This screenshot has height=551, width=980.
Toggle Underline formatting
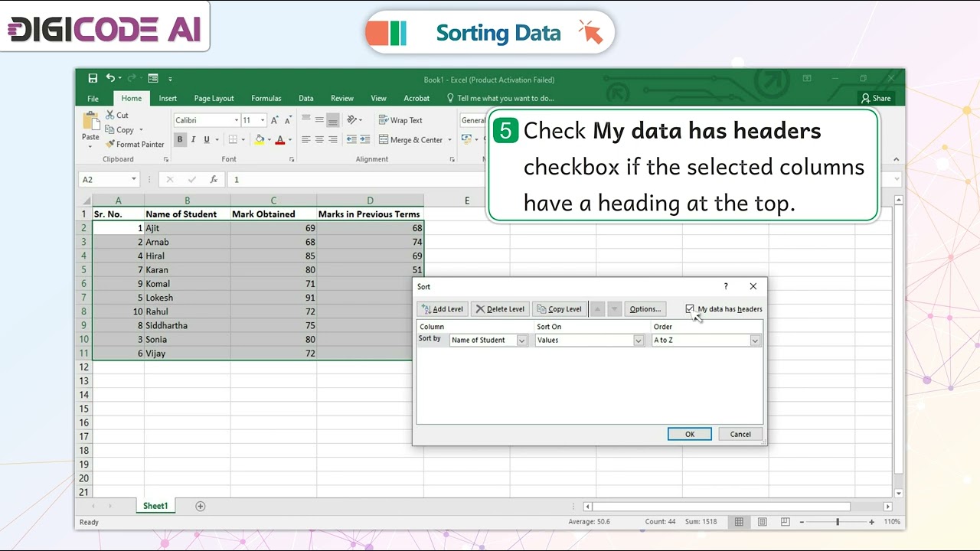207,139
